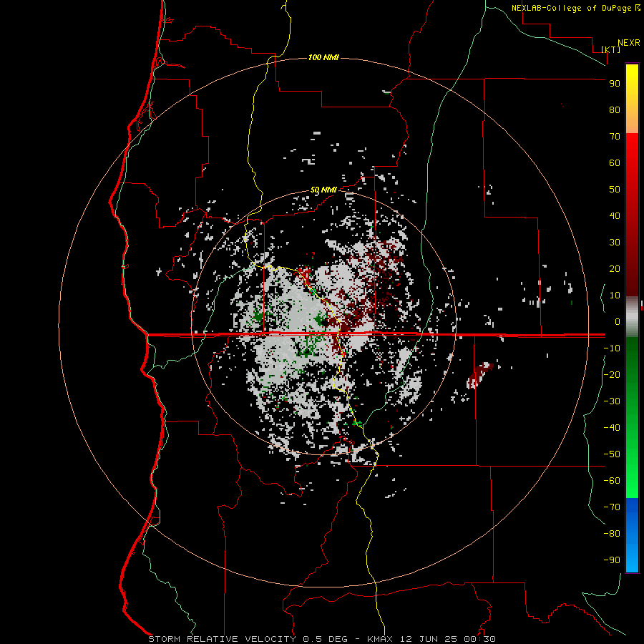This screenshot has width=644, height=644.
Task: Click the 30 value on velocity scale
Action: [x=615, y=243]
